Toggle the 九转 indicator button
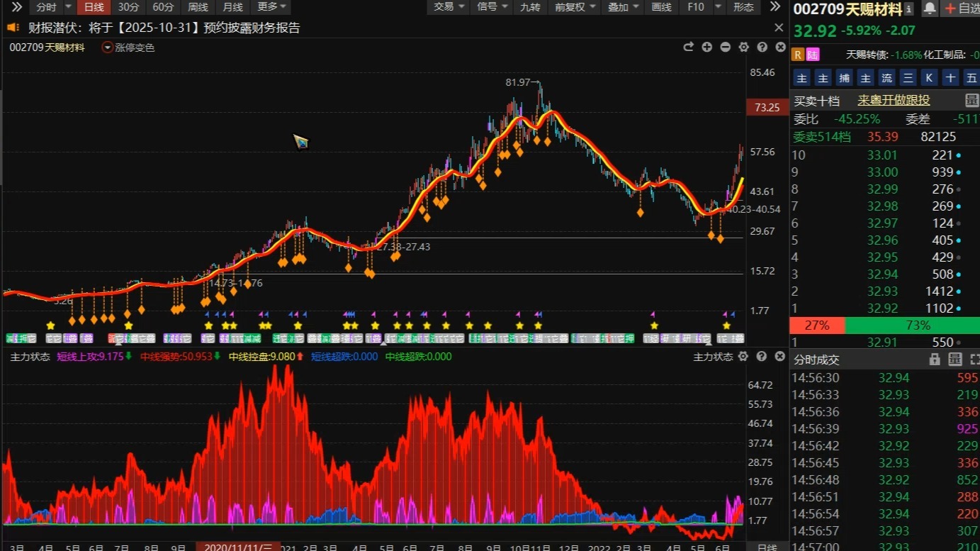Viewport: 980px width, 551px height. point(529,7)
